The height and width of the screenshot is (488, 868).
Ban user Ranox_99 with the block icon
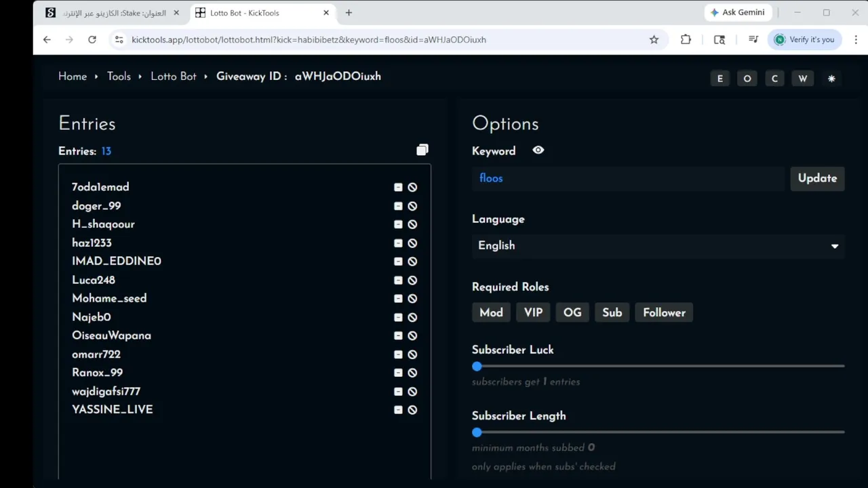(x=412, y=373)
